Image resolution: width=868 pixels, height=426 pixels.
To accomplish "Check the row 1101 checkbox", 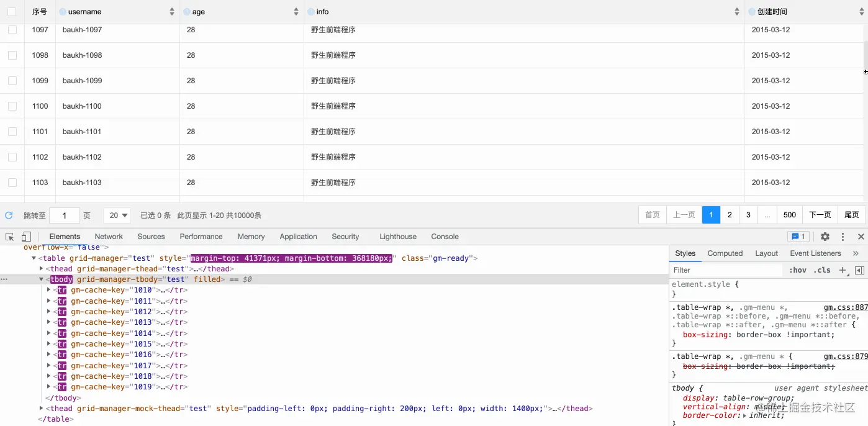I will coord(12,132).
